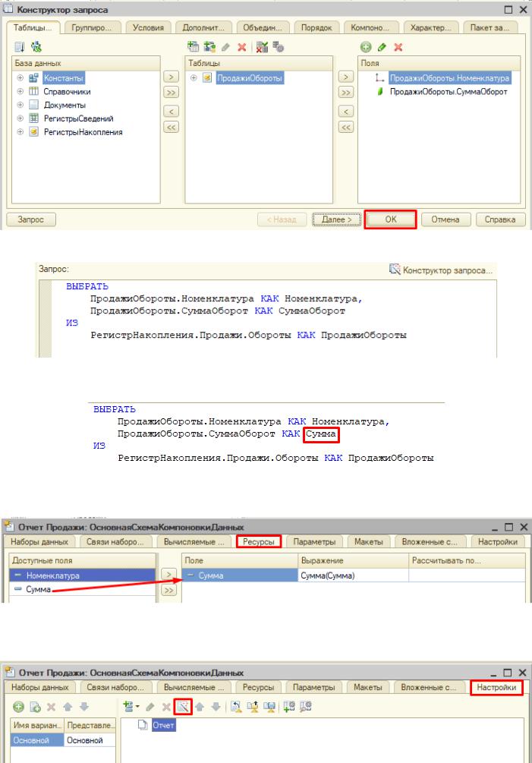Click the grey pencil edit icon above Таблицы
The image size is (532, 763).
click(x=225, y=47)
